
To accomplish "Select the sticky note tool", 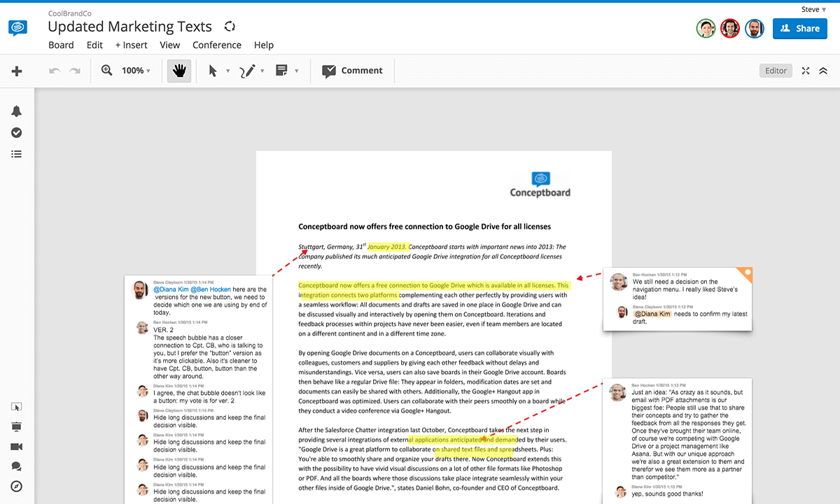I will pos(281,70).
